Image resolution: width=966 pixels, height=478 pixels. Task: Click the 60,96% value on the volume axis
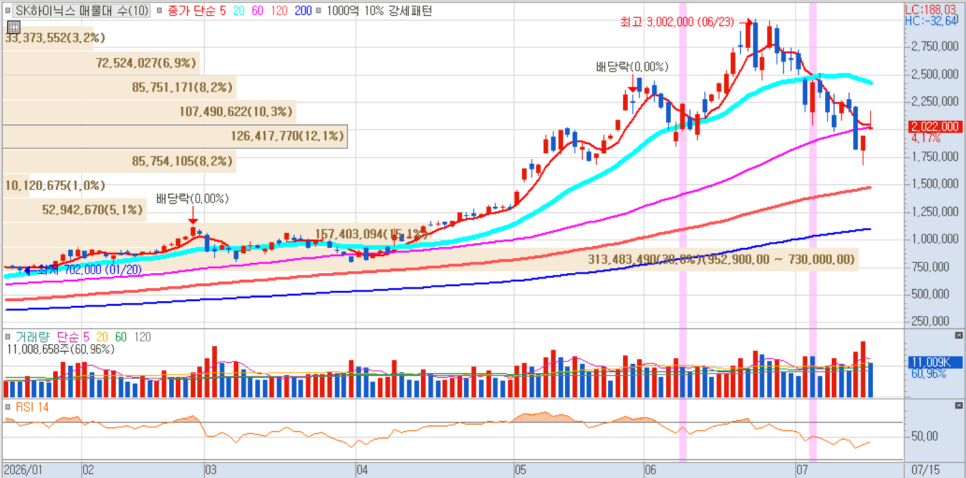(928, 373)
